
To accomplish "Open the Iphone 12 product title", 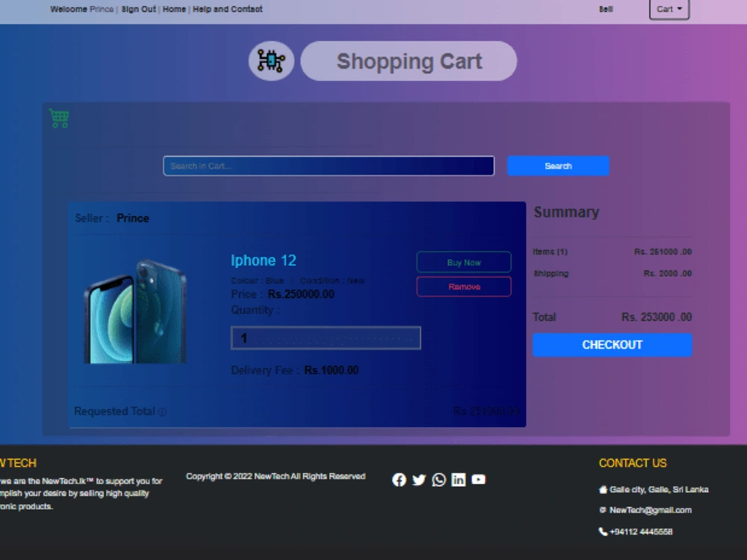I will (x=264, y=261).
